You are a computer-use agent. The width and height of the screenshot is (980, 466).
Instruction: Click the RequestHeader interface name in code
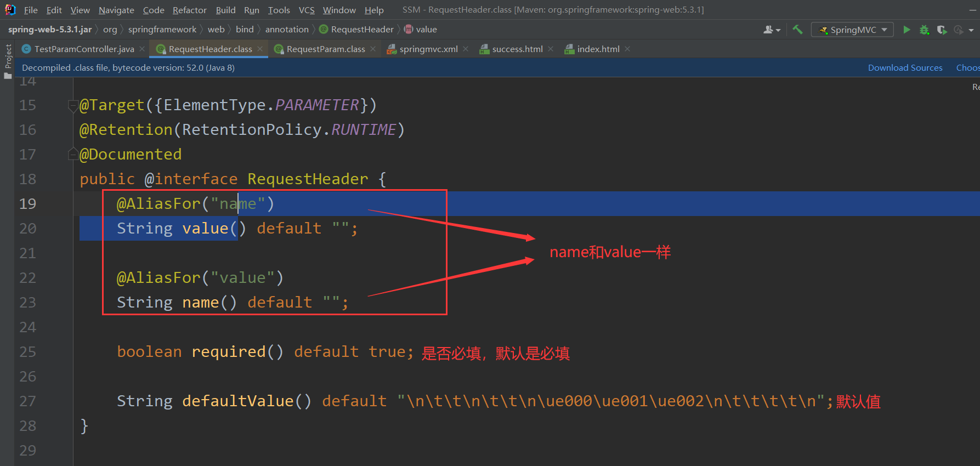coord(308,179)
